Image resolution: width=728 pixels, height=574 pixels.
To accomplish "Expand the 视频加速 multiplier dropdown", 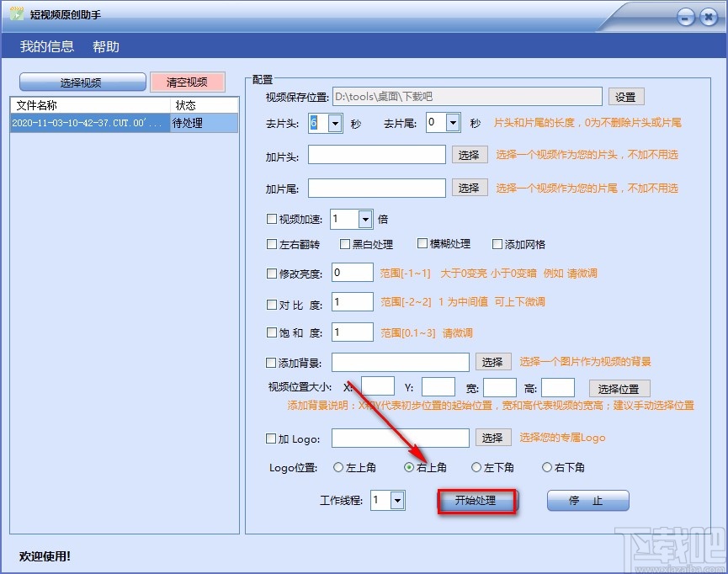I will pyautogui.click(x=365, y=219).
